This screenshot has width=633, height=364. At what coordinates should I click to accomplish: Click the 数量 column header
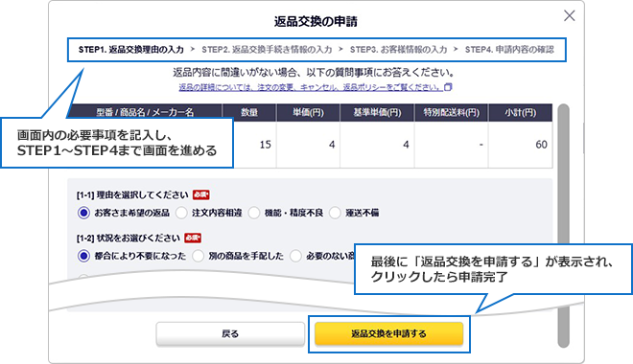249,112
